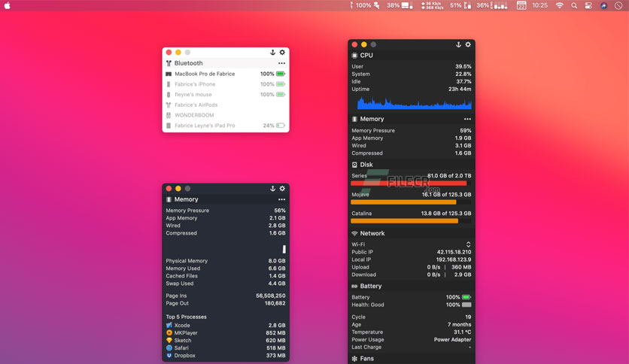Open the 100% battery menu bar item

tap(360, 5)
